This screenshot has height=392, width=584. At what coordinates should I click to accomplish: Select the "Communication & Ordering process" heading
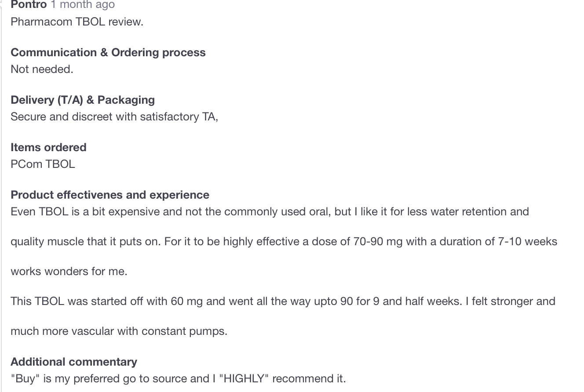108,52
